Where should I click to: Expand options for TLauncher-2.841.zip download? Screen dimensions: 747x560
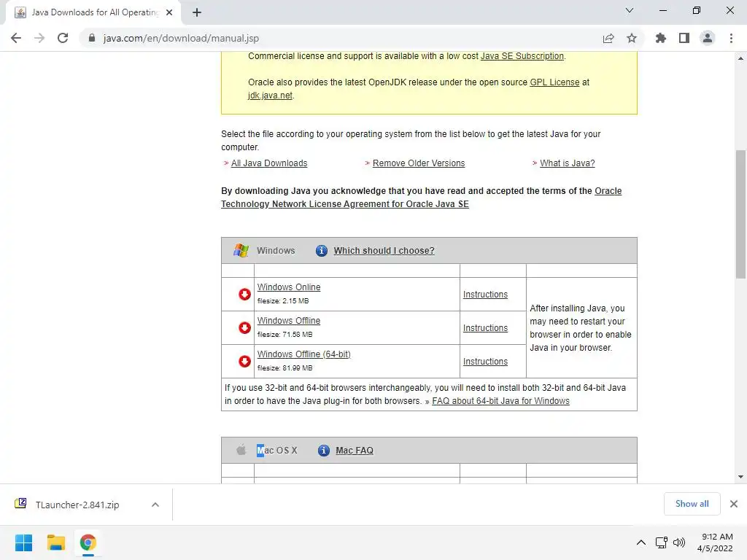coord(155,505)
